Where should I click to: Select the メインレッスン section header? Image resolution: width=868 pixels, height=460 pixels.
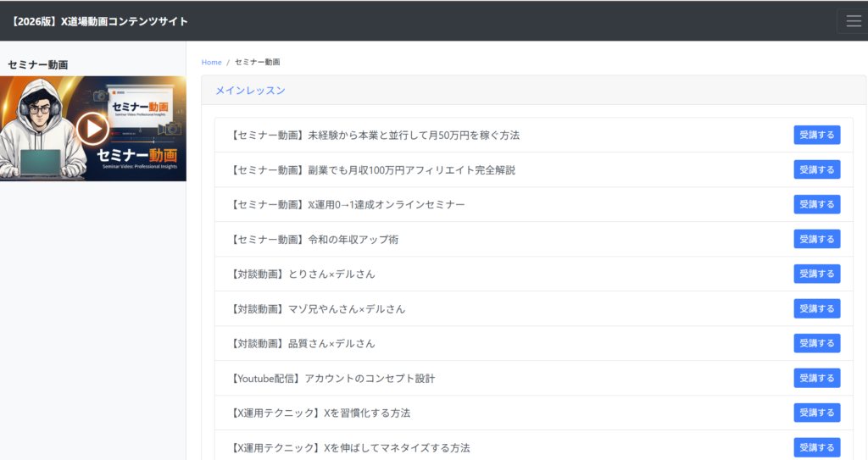[x=250, y=91]
